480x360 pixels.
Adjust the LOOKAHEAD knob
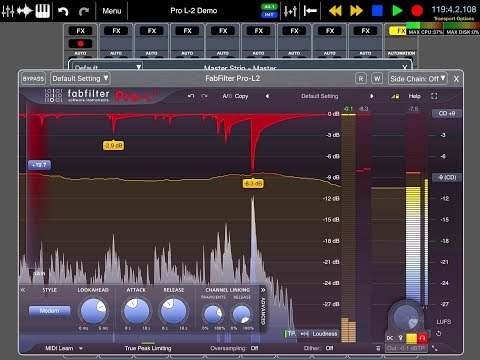tap(93, 311)
